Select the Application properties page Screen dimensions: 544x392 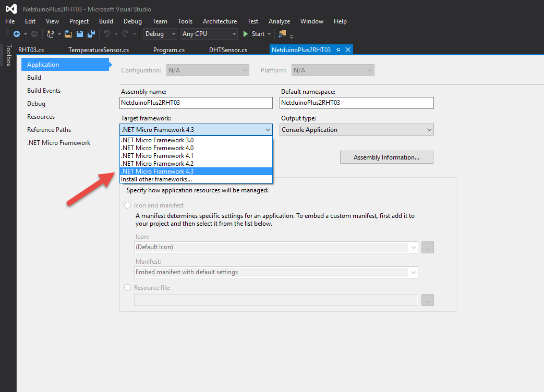65,65
